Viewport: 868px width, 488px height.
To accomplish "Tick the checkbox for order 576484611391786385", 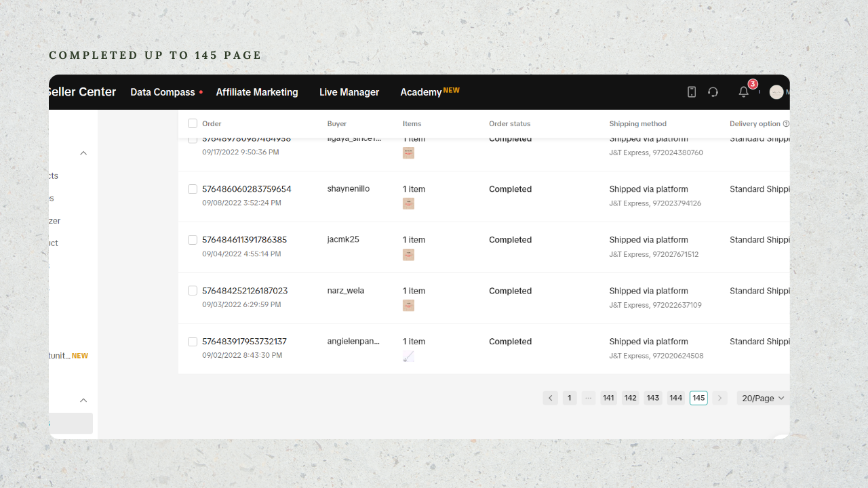I will (x=193, y=240).
